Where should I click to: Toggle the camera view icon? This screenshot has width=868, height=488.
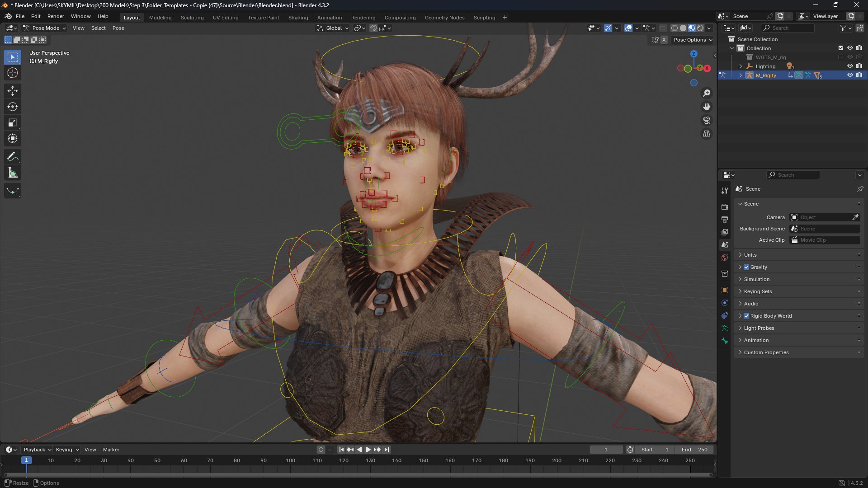tap(707, 120)
